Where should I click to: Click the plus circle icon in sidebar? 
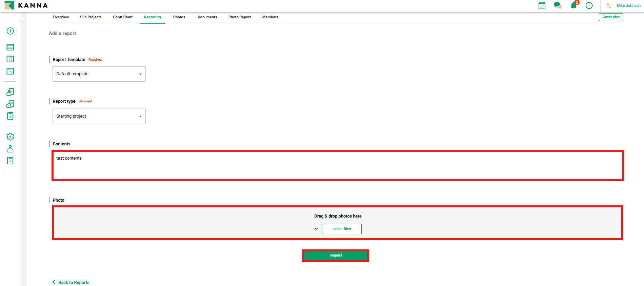coord(10,31)
